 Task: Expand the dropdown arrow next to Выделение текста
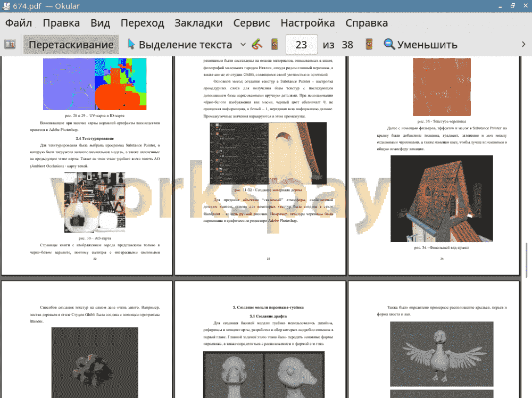(243, 45)
